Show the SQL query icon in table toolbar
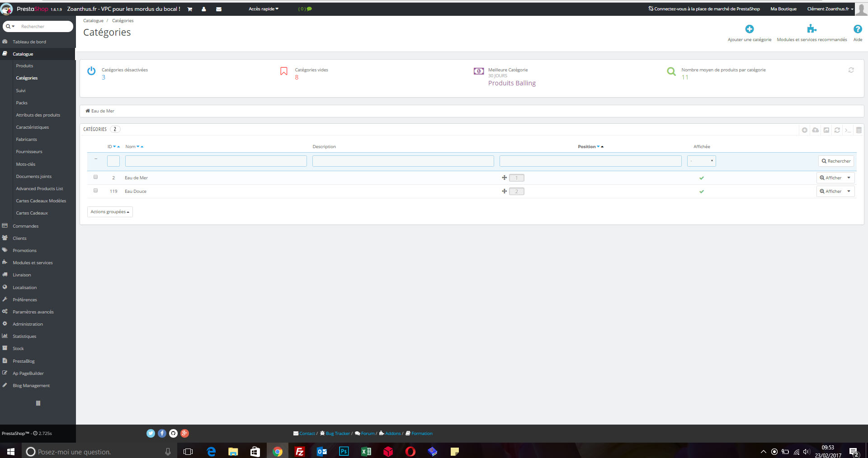 click(x=848, y=130)
